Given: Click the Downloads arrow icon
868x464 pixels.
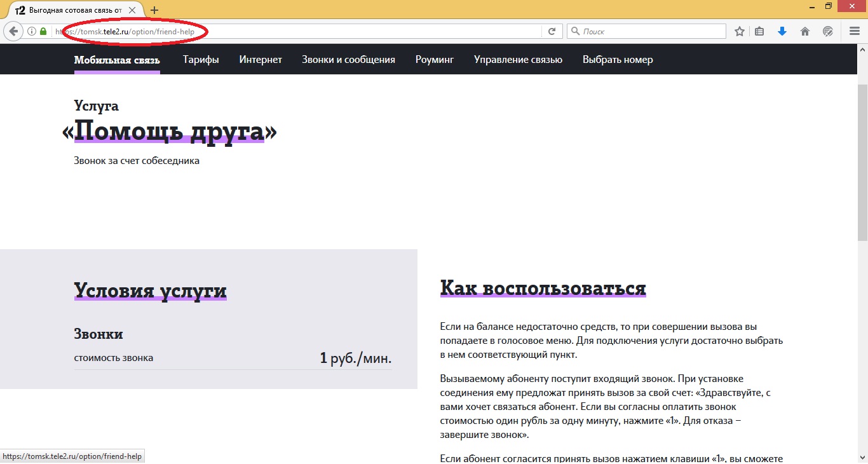Looking at the screenshot, I should pos(782,31).
